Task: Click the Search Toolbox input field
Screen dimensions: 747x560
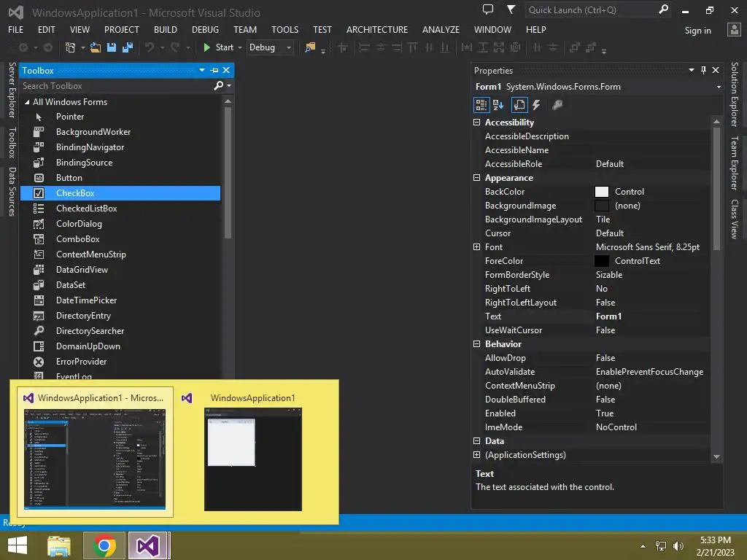Action: (117, 86)
